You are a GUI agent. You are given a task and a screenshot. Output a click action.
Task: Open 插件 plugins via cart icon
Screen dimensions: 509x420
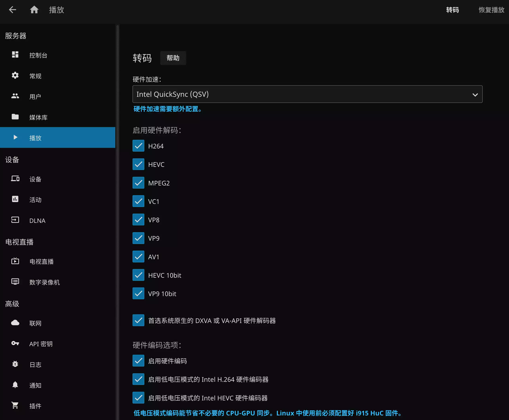click(x=35, y=406)
